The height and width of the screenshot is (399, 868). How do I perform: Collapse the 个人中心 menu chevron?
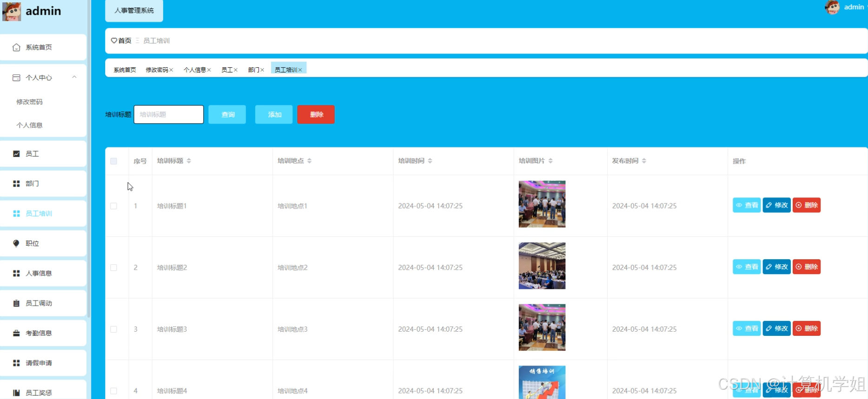[x=74, y=77]
